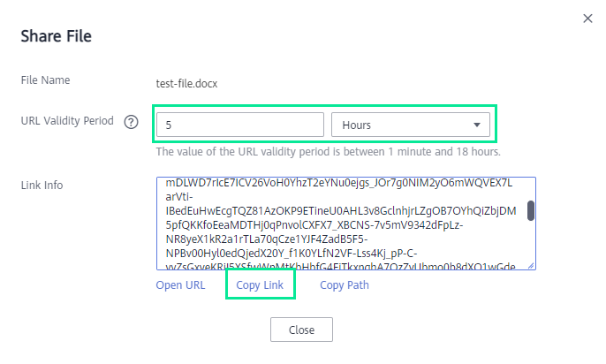606x364 pixels.
Task: Click the Link Info label
Action: click(x=42, y=185)
